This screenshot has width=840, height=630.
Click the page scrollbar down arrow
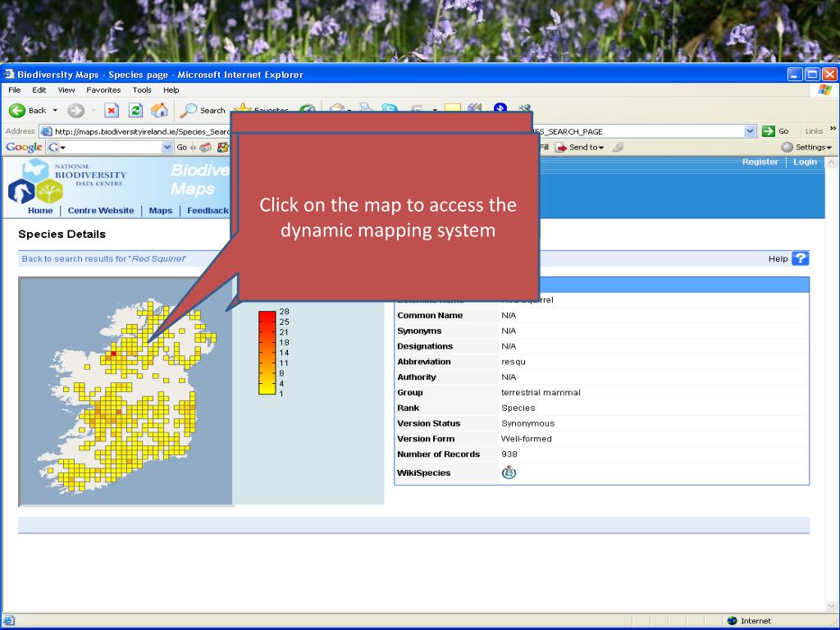[831, 606]
